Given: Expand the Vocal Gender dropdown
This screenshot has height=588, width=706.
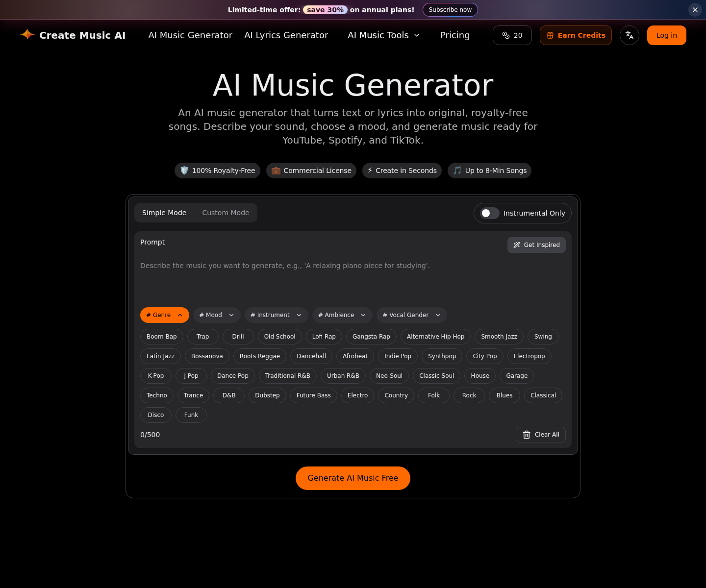Looking at the screenshot, I should point(412,315).
